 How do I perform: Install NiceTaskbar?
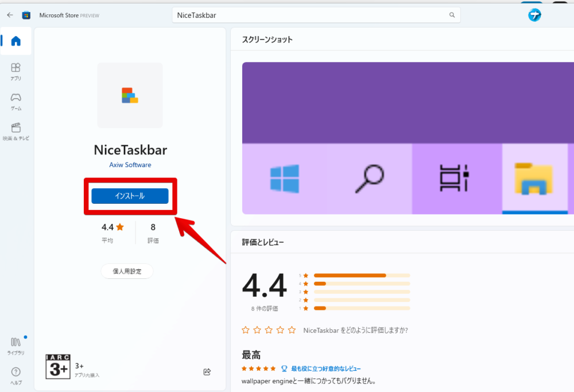tap(130, 196)
